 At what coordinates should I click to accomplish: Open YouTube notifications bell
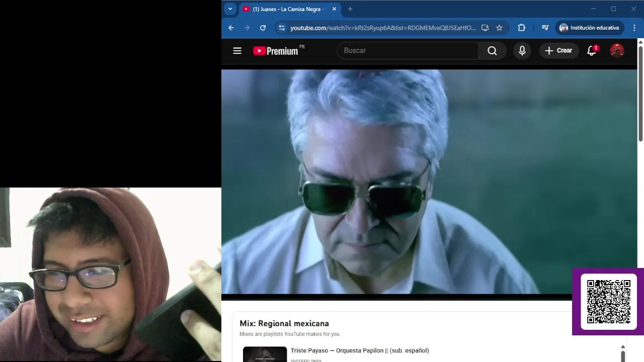[x=592, y=50]
